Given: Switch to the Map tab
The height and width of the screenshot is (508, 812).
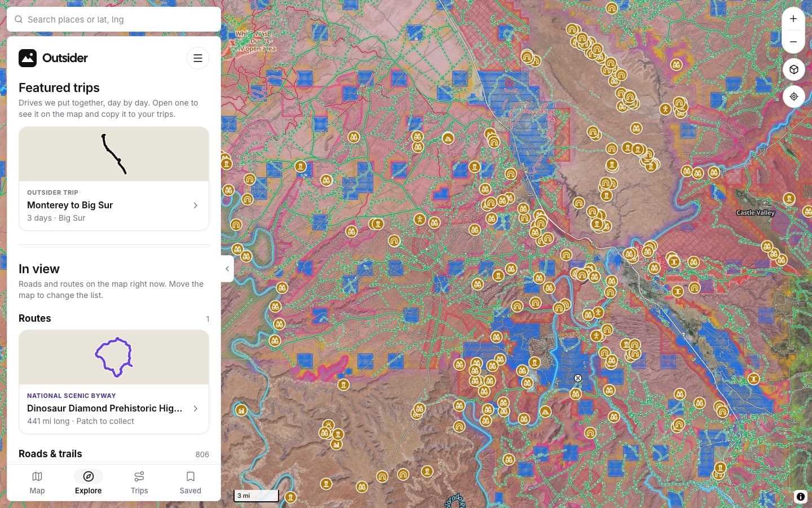Looking at the screenshot, I should point(37,483).
